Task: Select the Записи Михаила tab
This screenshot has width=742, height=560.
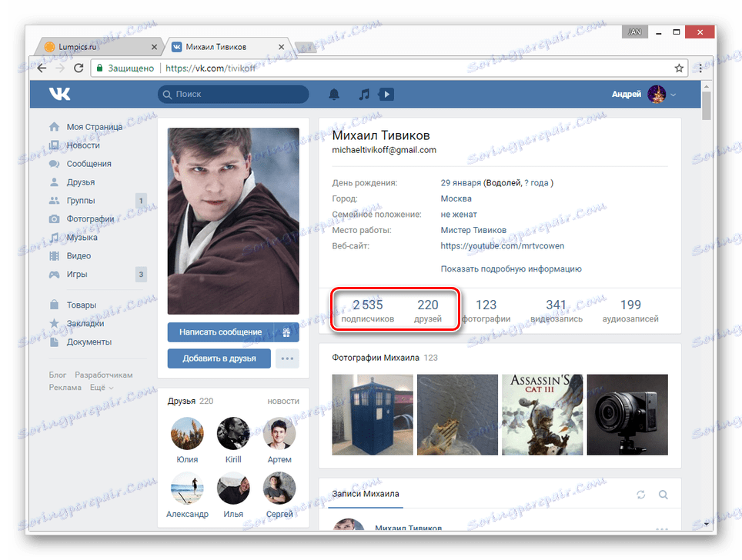Action: pyautogui.click(x=366, y=494)
